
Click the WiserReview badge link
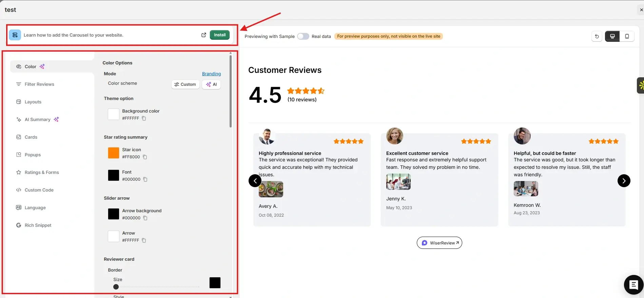[x=439, y=243]
